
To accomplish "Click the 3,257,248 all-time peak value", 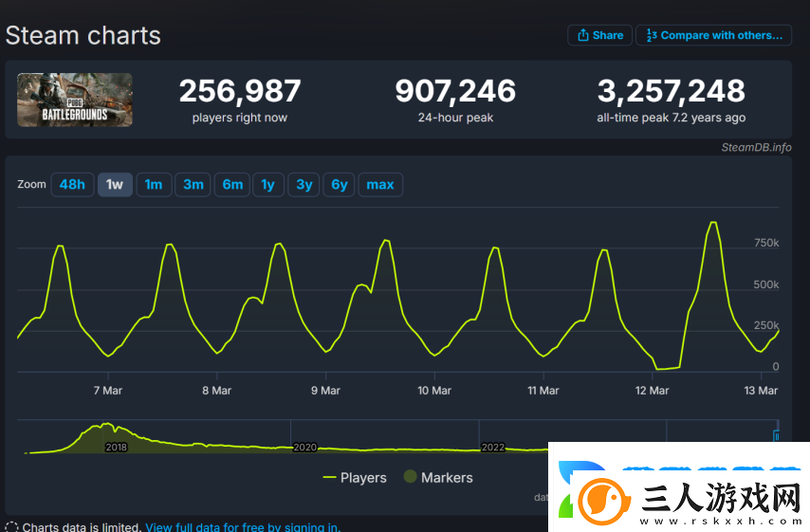I will (x=671, y=91).
